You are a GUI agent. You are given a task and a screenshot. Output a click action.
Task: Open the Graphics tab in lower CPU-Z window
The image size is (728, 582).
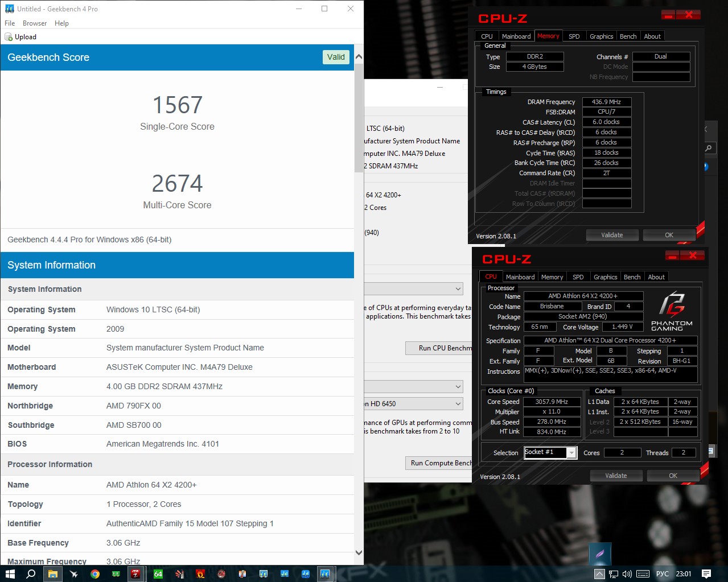(605, 277)
